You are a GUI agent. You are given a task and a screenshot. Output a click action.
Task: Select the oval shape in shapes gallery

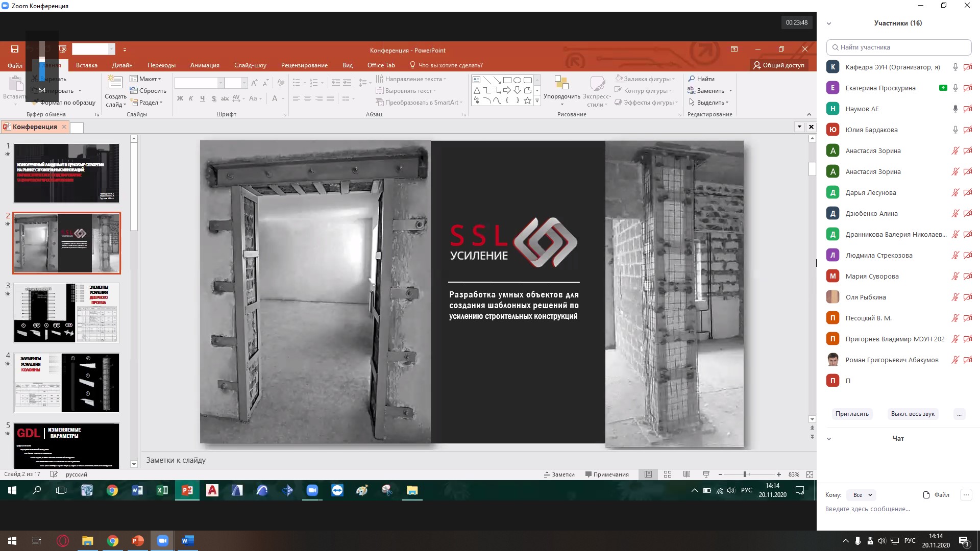point(517,80)
